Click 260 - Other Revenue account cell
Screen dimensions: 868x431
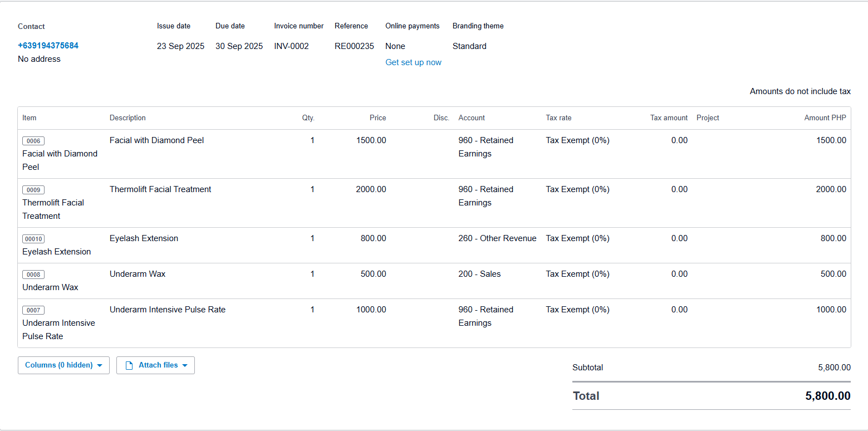[x=497, y=238]
